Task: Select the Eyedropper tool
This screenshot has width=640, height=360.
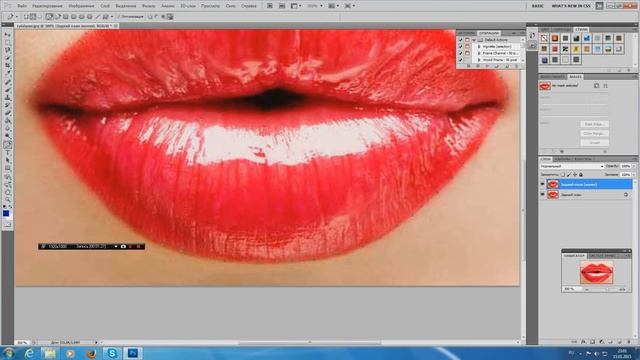Action: 8,73
